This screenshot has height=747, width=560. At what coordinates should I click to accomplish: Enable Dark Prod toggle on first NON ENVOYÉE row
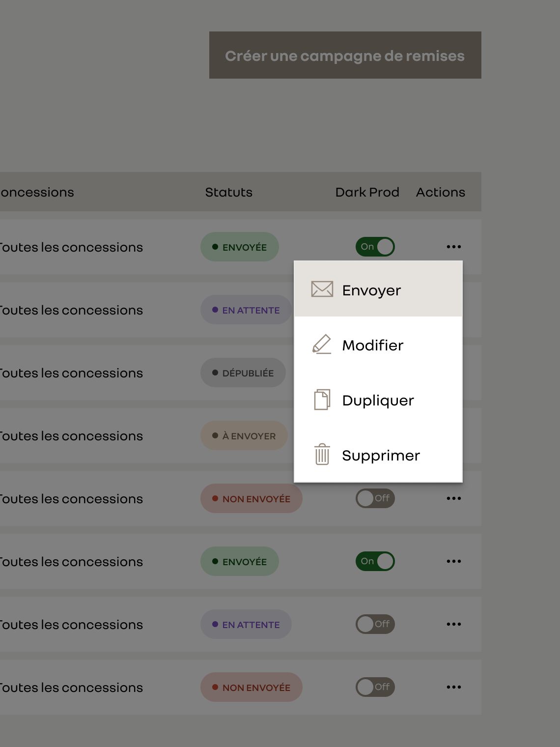pyautogui.click(x=375, y=498)
